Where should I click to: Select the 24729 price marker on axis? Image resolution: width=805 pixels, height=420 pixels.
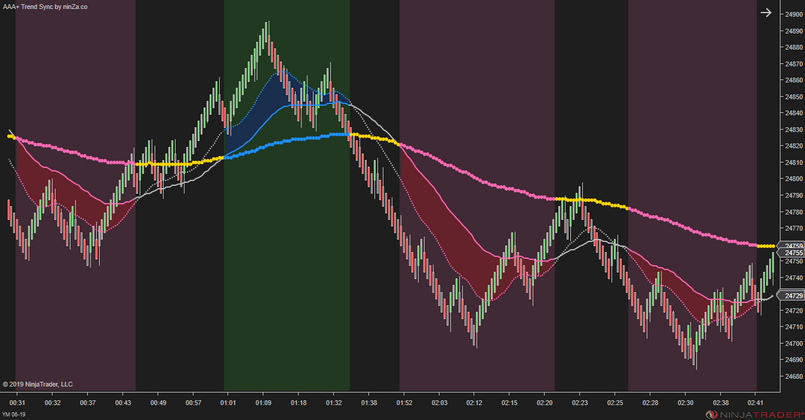(x=791, y=296)
